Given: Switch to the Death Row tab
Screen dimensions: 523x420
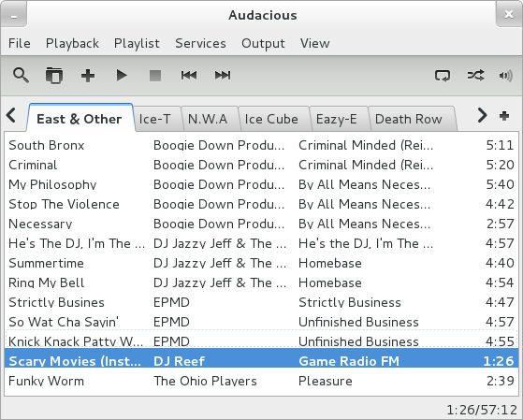Looking at the screenshot, I should click(408, 119).
